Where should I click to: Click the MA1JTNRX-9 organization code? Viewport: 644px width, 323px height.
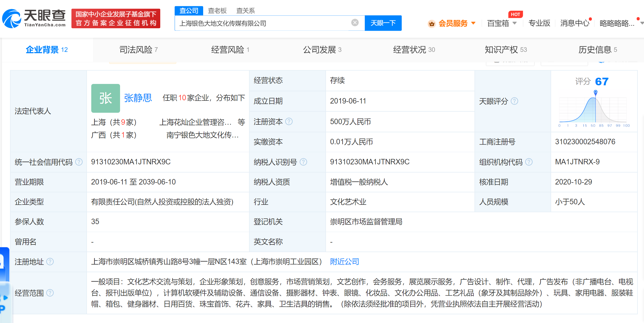[x=577, y=162]
